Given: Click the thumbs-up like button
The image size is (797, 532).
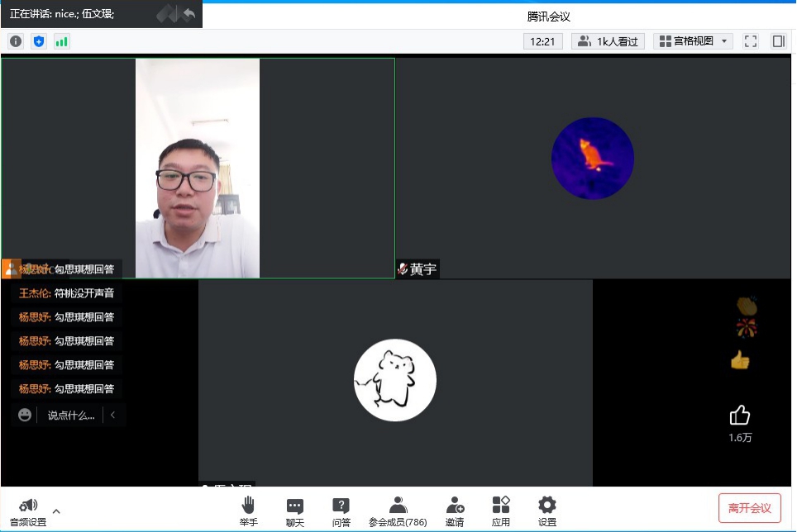Looking at the screenshot, I should (x=739, y=416).
